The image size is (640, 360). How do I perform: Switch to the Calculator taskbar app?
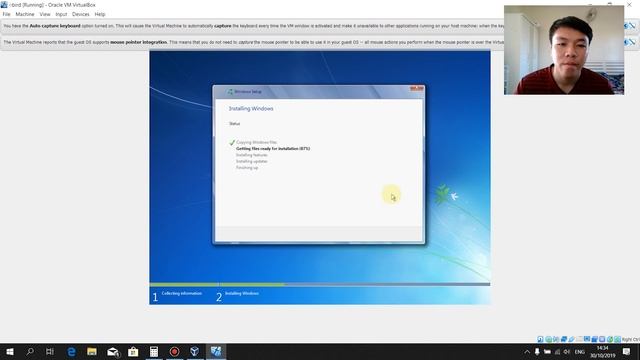[154, 351]
